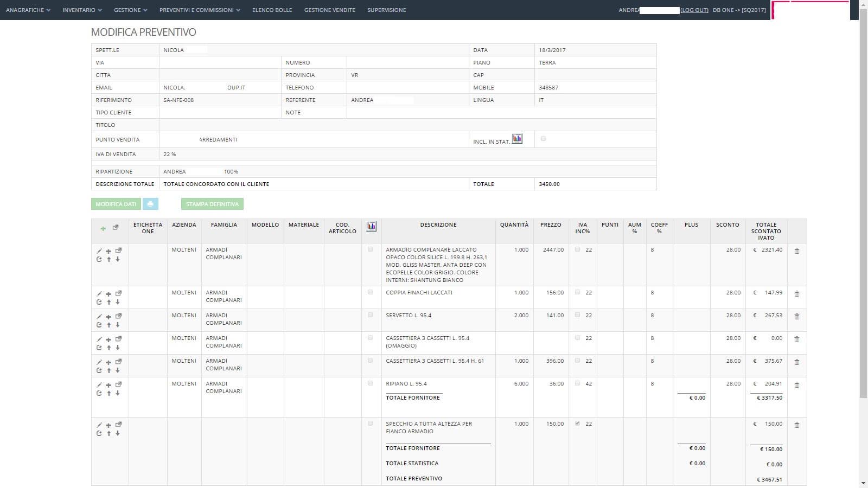The height and width of the screenshot is (488, 868).
Task: Open the pop-out icon in the table header
Action: 116,228
